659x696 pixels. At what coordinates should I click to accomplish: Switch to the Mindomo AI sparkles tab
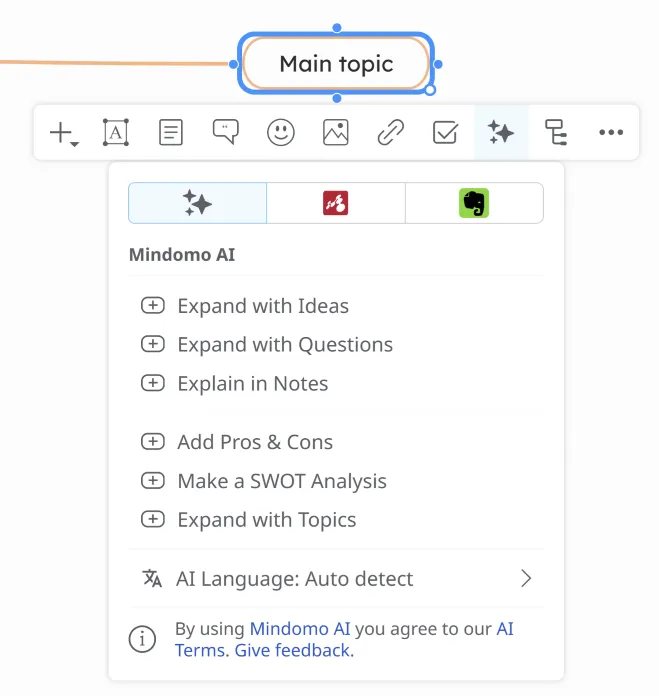pos(198,203)
